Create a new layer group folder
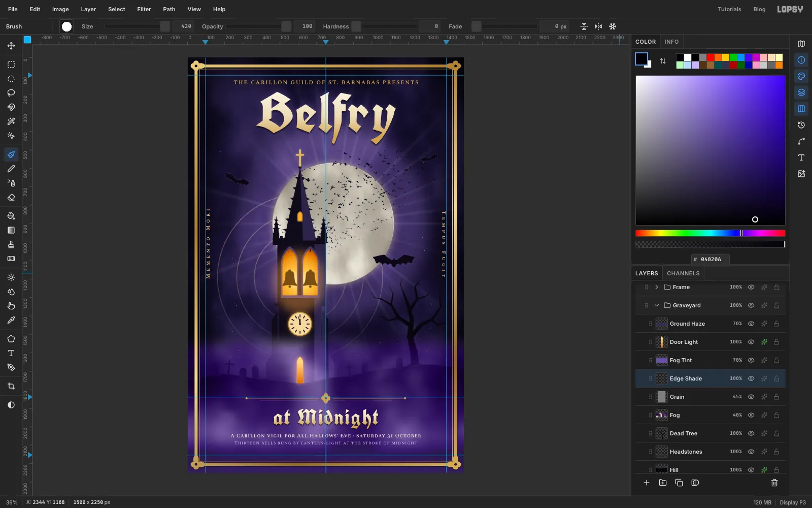The width and height of the screenshot is (812, 508). tap(663, 483)
